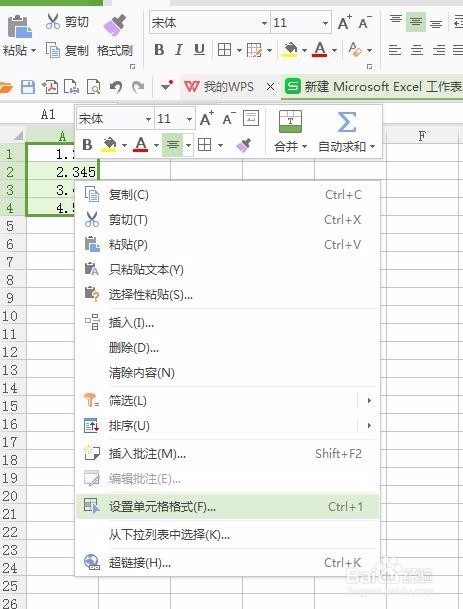Expand the 自动求和 dropdown arrow
The height and width of the screenshot is (609, 463).
tap(372, 147)
